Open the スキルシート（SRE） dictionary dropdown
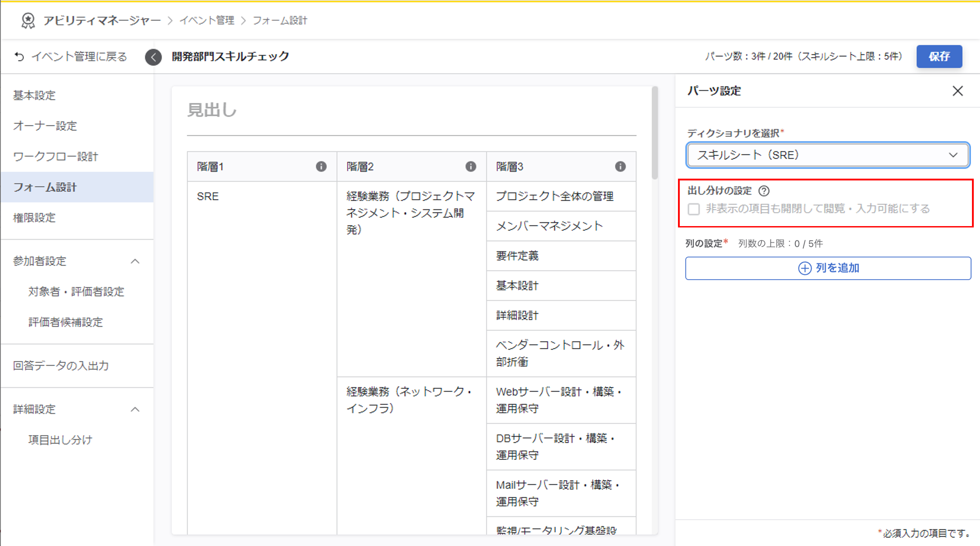This screenshot has height=546, width=980. coord(828,155)
